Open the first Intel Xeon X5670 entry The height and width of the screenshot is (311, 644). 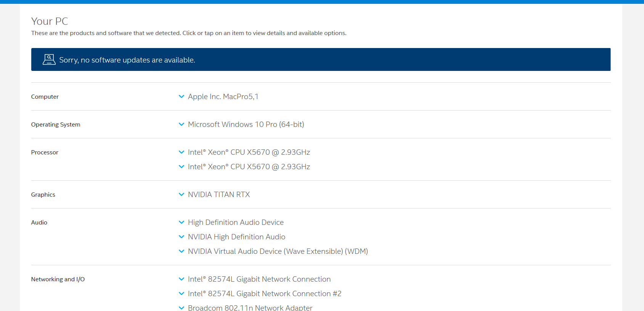(249, 152)
